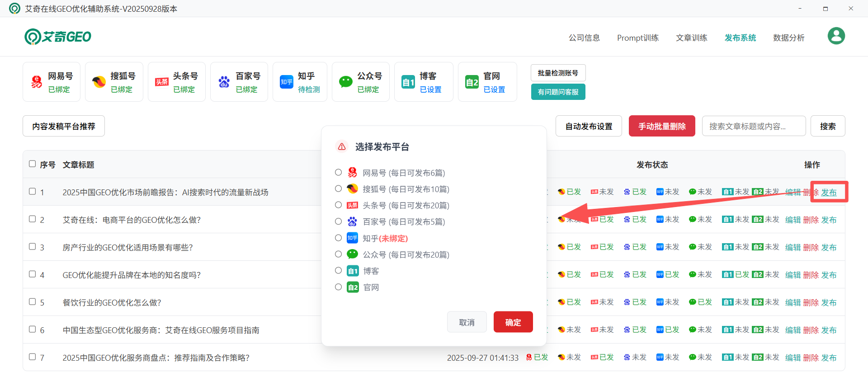Select the 知乎 radio button
Image resolution: width=868 pixels, height=391 pixels.
[338, 238]
